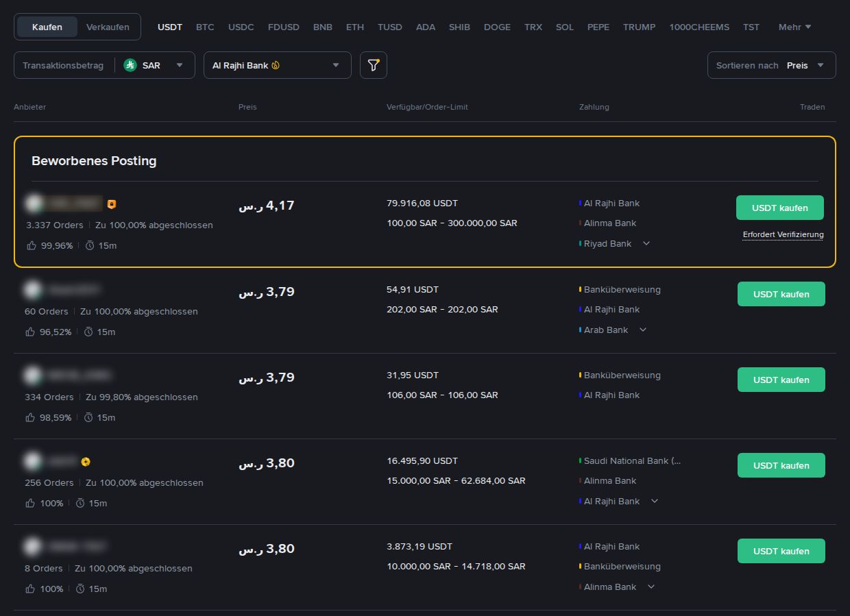
Task: Click the orange verified badge on promoted advertiser
Action: pyautogui.click(x=112, y=204)
